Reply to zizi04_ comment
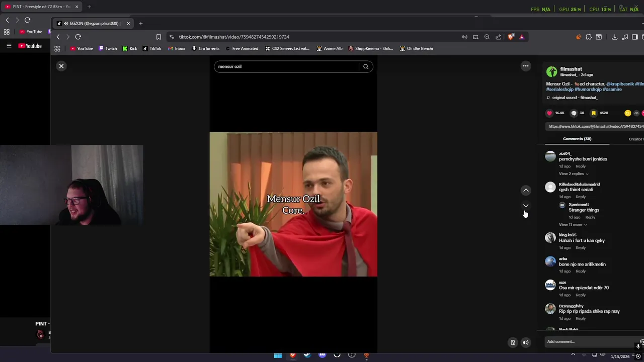 581,166
